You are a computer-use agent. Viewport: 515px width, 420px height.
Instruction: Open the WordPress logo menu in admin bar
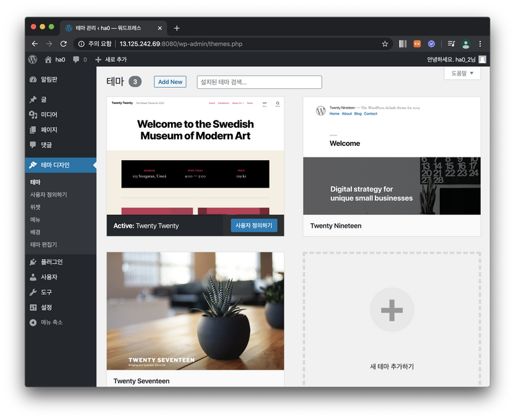click(32, 60)
